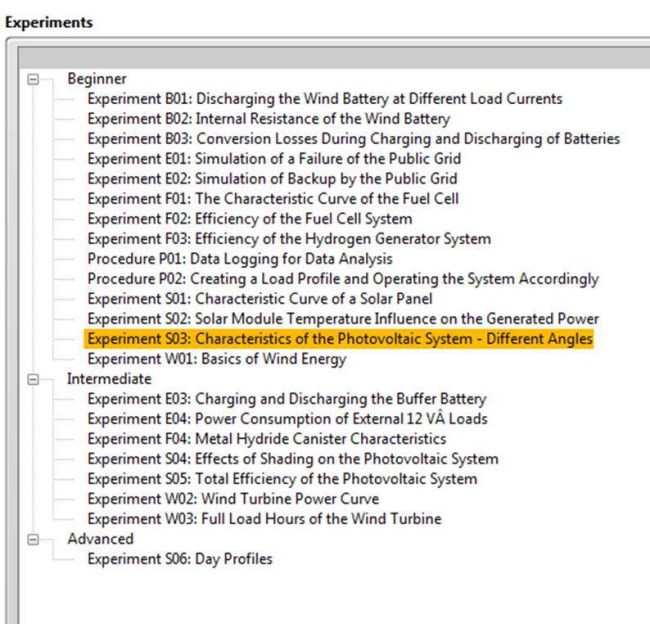The image size is (650, 624).
Task: Open Experiment B01 Discharging the Wind Battery
Action: pos(325,99)
